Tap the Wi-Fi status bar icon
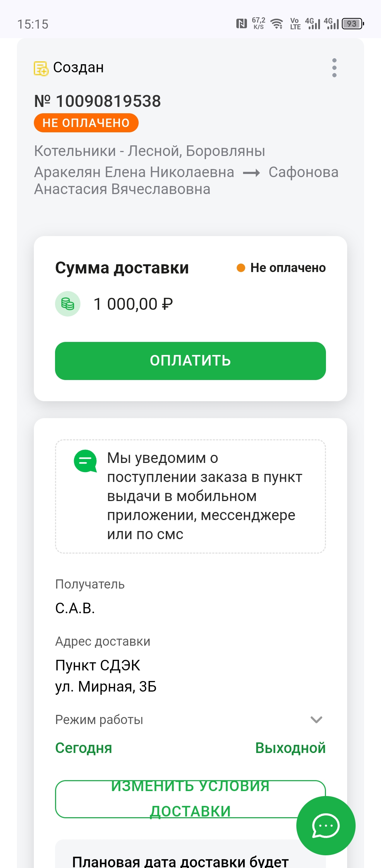The width and height of the screenshot is (381, 868). [277, 24]
